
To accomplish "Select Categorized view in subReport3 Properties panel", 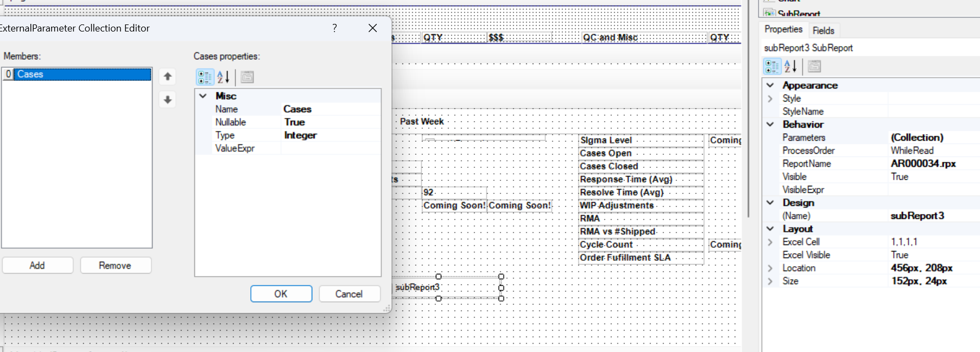I will pyautogui.click(x=772, y=66).
